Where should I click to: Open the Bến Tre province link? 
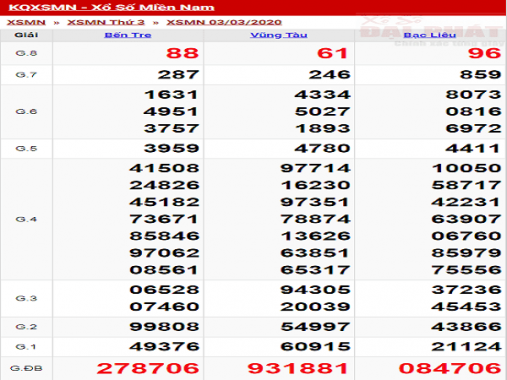pyautogui.click(x=128, y=35)
